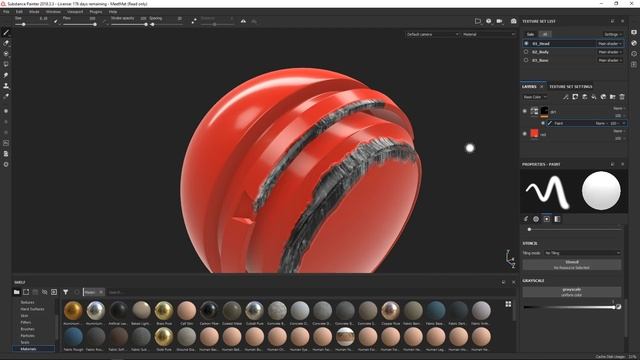Screen dimensions: 640x360
Task: Open the Iray render camera icon
Action: 513,21
